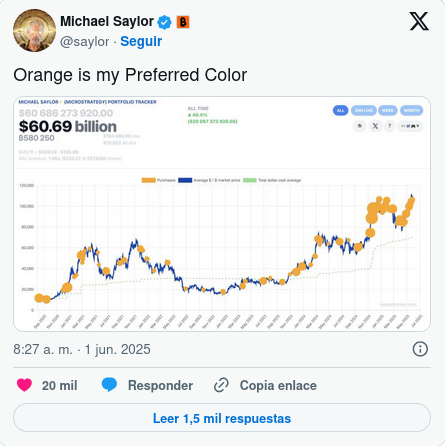Click the orange Bitcoin badge next to name
Image resolution: width=445 pixels, height=446 pixels.
click(x=183, y=22)
